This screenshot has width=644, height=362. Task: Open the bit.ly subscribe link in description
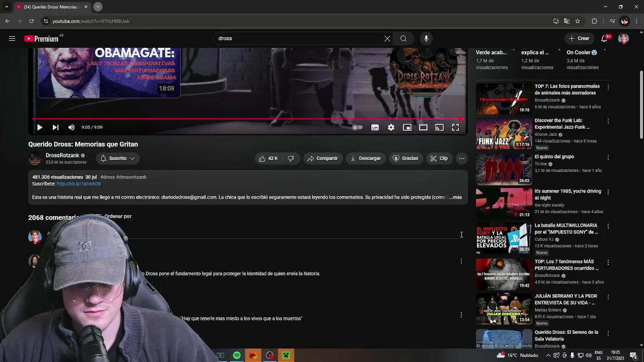78,184
